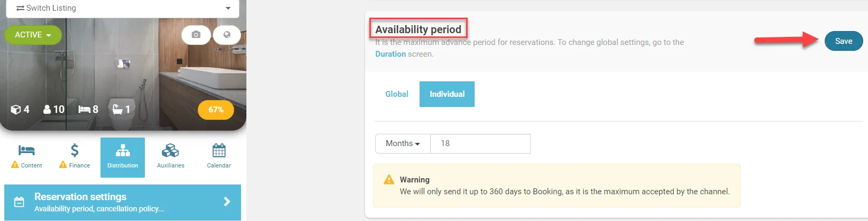The width and height of the screenshot is (868, 221).
Task: Click the globe icon button
Action: [x=227, y=35]
